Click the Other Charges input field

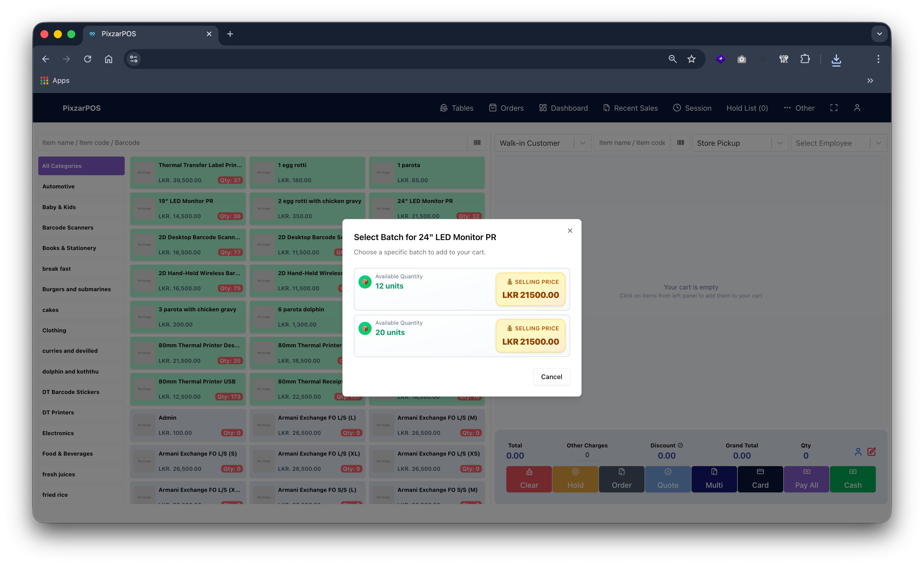tap(587, 455)
